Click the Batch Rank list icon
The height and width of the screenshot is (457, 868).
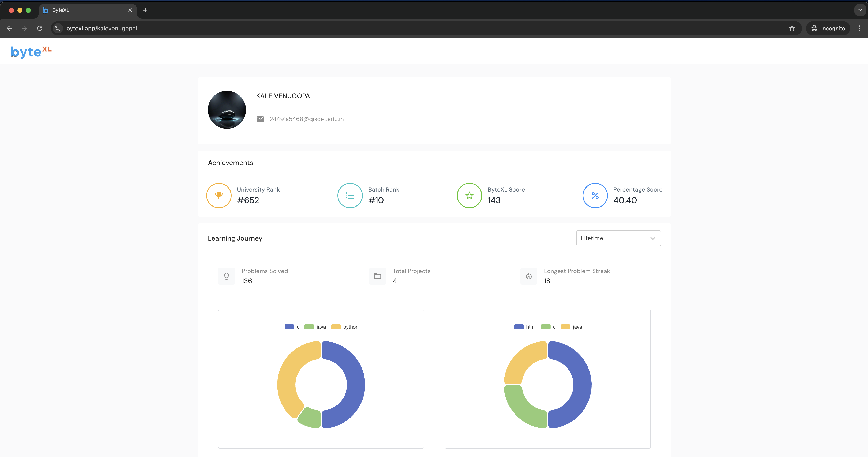click(x=350, y=195)
